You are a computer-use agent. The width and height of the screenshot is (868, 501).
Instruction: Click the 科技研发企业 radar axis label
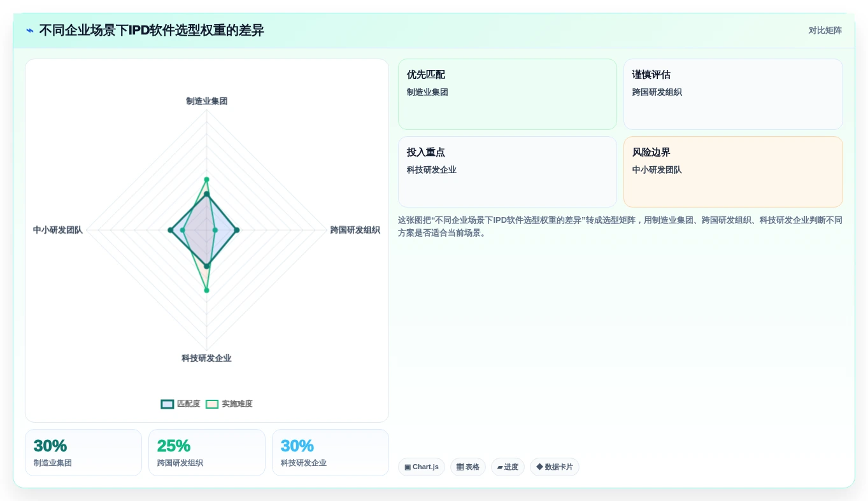point(206,358)
